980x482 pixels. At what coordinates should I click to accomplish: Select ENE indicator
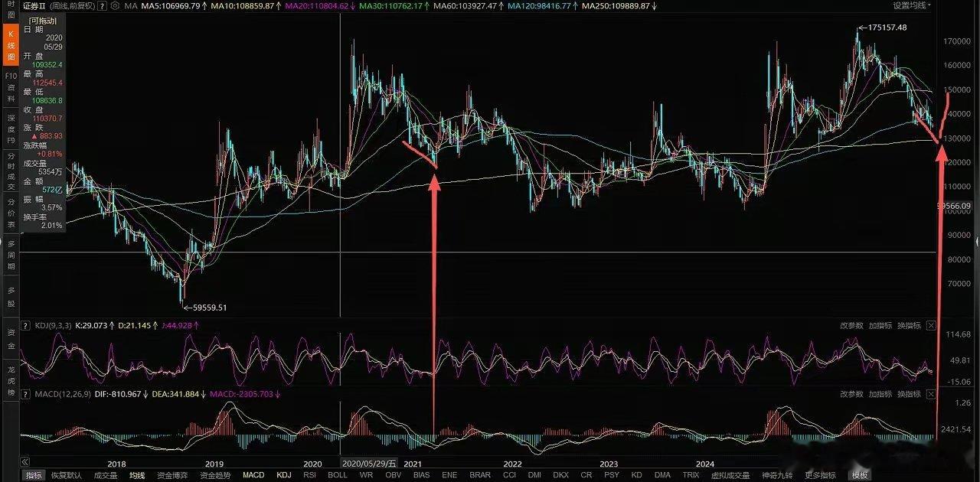click(x=449, y=475)
